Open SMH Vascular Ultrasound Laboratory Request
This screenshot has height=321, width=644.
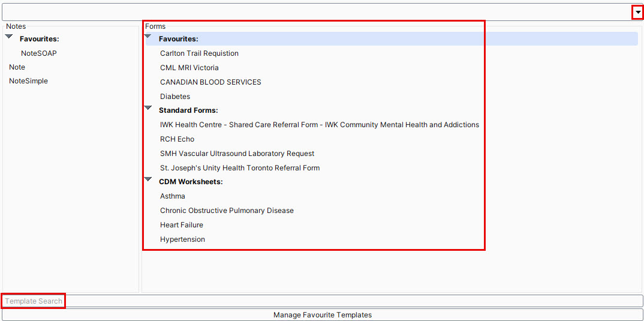237,154
